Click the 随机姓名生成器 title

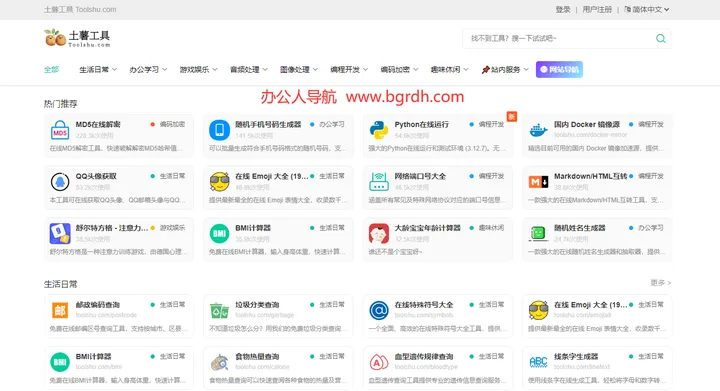(x=579, y=228)
